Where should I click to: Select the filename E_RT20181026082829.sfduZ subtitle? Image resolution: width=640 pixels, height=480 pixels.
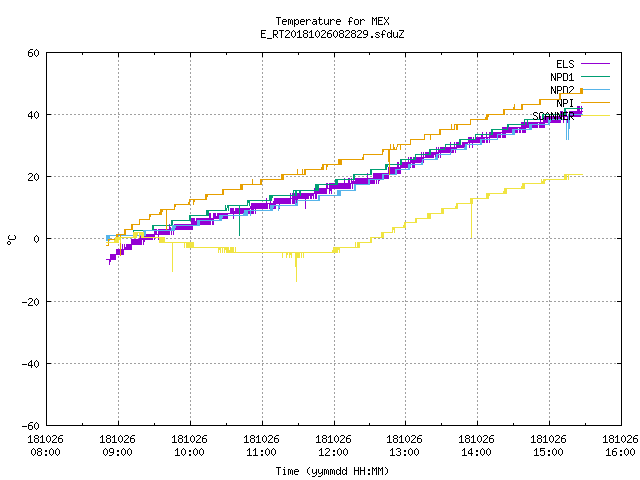pos(332,34)
